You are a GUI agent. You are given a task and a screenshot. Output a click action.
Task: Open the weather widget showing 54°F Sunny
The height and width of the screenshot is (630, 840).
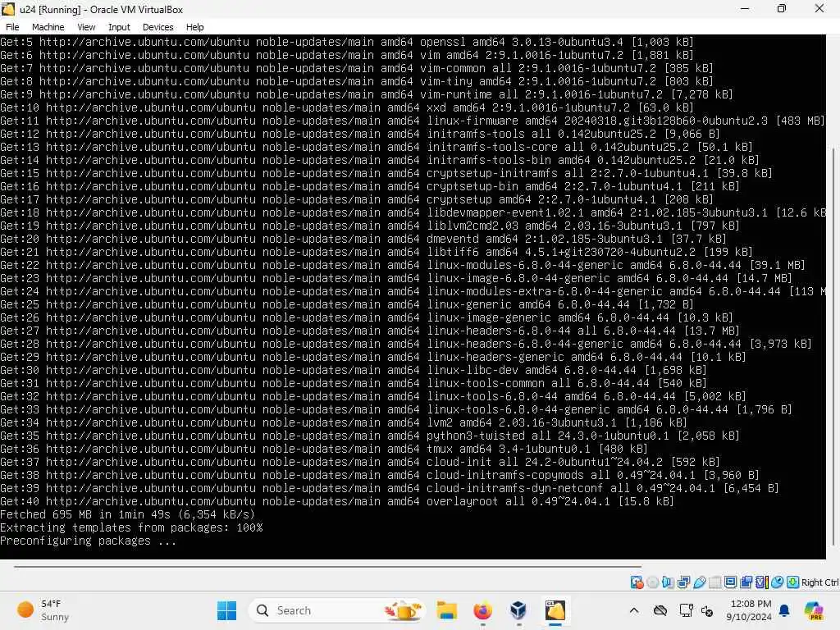tap(43, 610)
